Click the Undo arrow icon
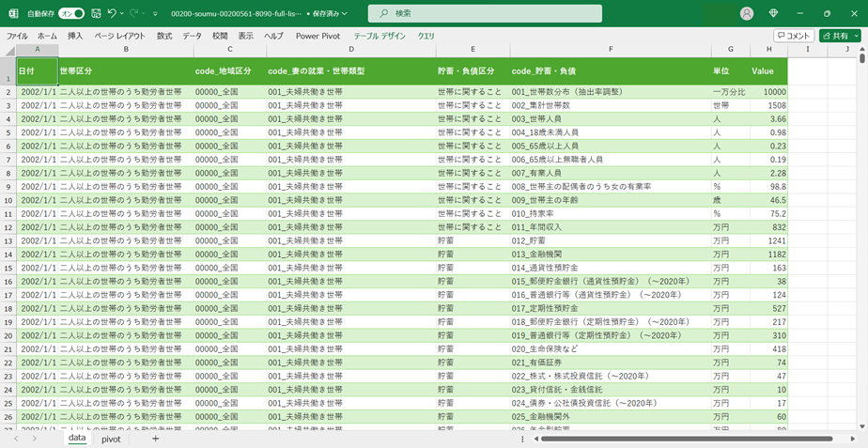 [x=112, y=13]
